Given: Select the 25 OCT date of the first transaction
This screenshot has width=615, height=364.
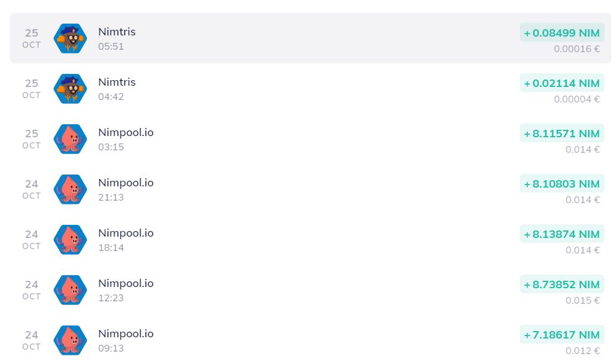Looking at the screenshot, I should coord(31,39).
